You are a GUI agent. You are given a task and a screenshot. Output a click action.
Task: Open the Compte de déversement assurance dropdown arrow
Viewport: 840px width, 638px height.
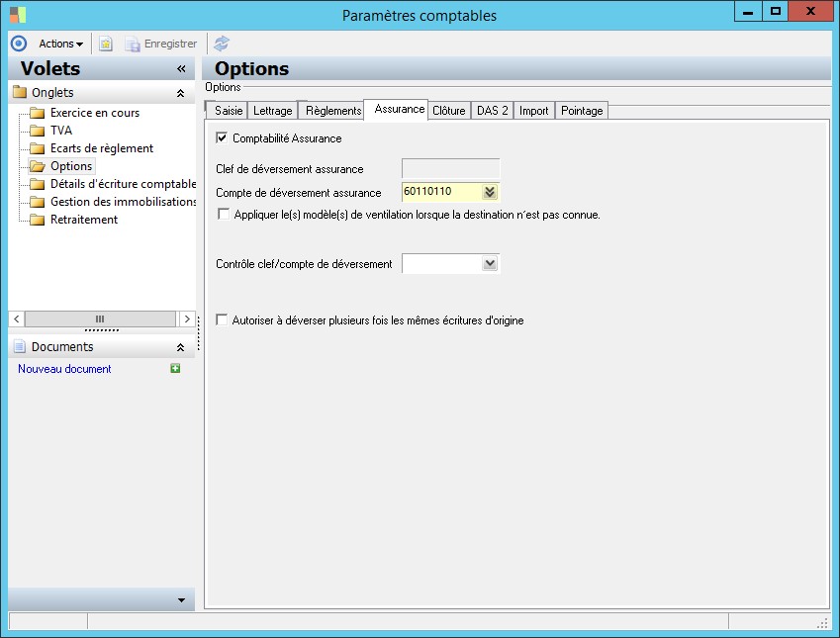490,192
